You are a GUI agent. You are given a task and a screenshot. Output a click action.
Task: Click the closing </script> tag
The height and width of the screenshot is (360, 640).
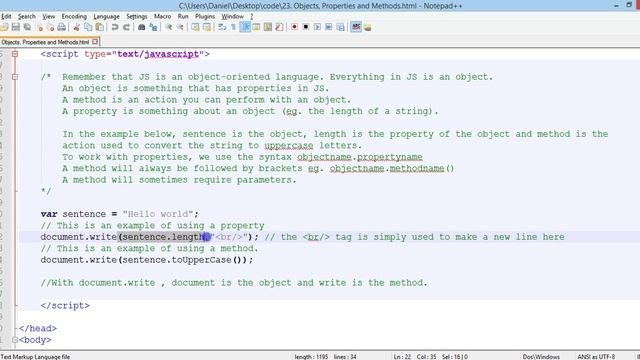[65, 305]
